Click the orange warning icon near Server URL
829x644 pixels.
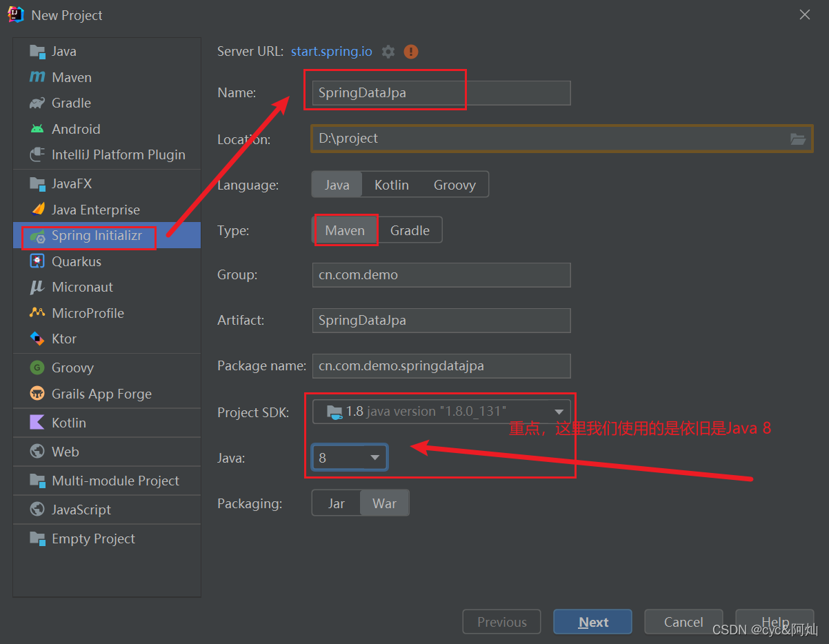click(x=411, y=52)
